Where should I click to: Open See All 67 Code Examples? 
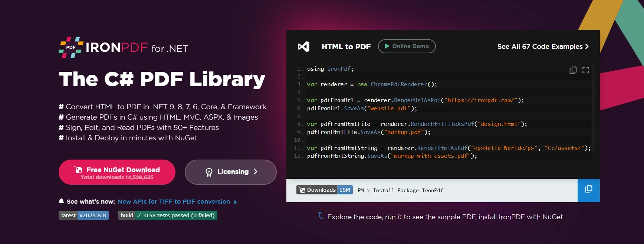[543, 47]
